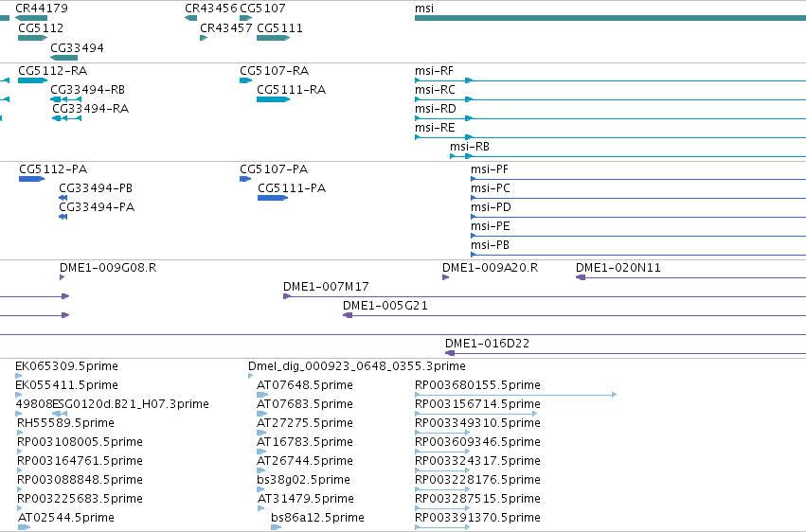The image size is (806, 532).
Task: Click the CG5111-PA protein glyph
Action: 273,198
